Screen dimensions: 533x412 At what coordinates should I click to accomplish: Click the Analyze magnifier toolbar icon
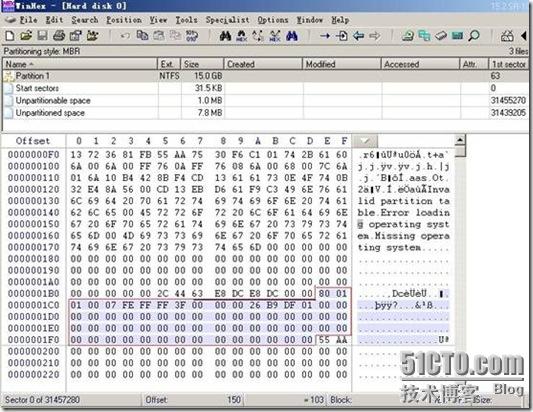474,35
